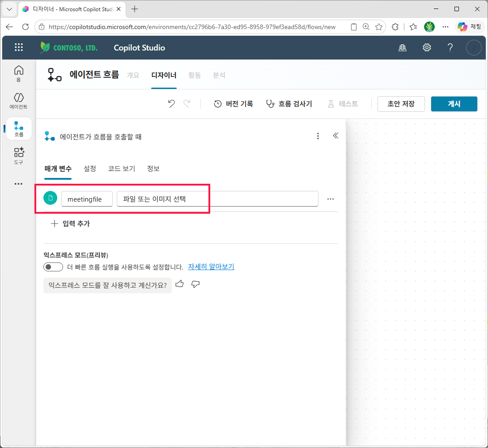Open trigger card vertical ellipsis menu
Viewport: 488px width, 448px height.
point(318,136)
